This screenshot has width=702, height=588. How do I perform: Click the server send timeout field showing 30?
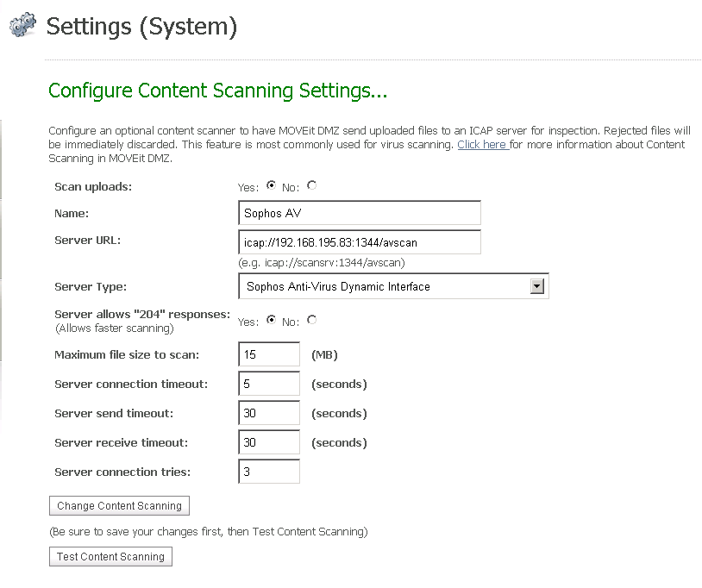pyautogui.click(x=268, y=412)
